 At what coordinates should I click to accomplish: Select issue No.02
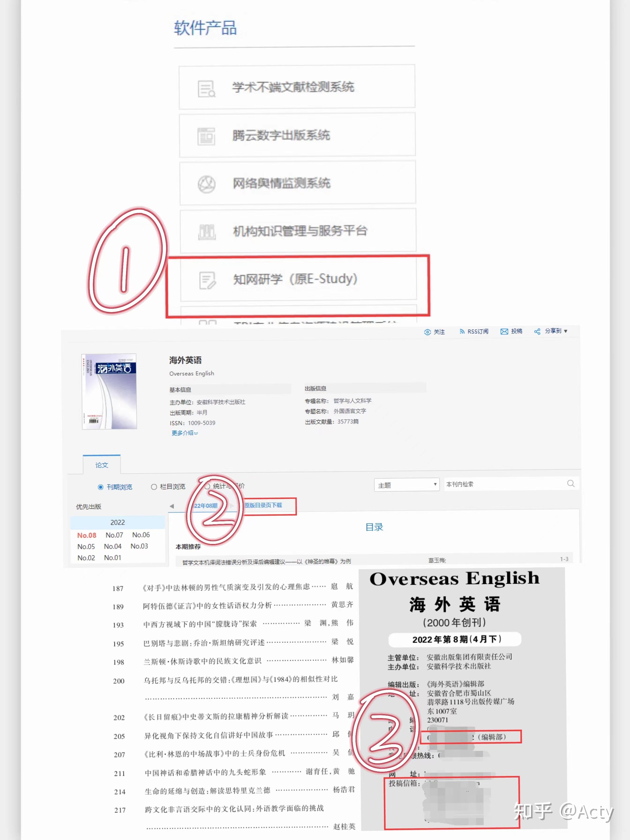click(x=86, y=558)
